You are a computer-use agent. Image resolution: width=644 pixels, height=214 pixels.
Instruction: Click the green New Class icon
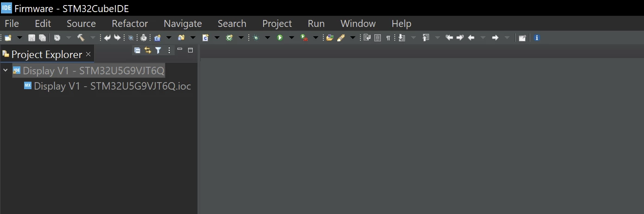(229, 38)
